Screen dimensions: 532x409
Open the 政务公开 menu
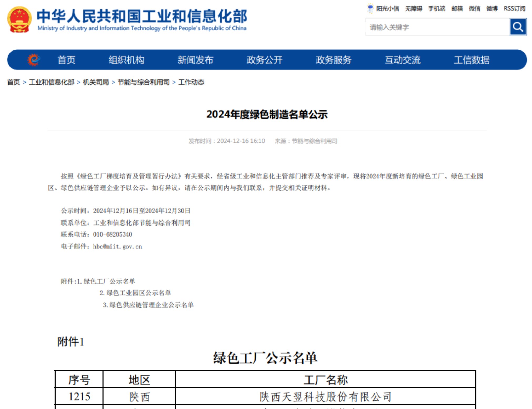[265, 60]
